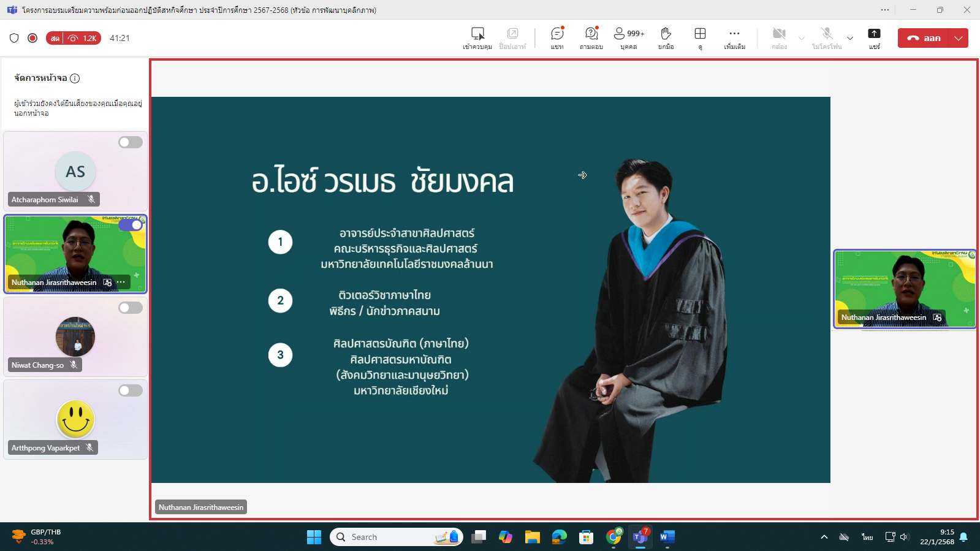Screen dimensions: 980x551
Task: Turn off Nuthanan Jirasrithaweesin's screen toggle
Action: click(131, 225)
